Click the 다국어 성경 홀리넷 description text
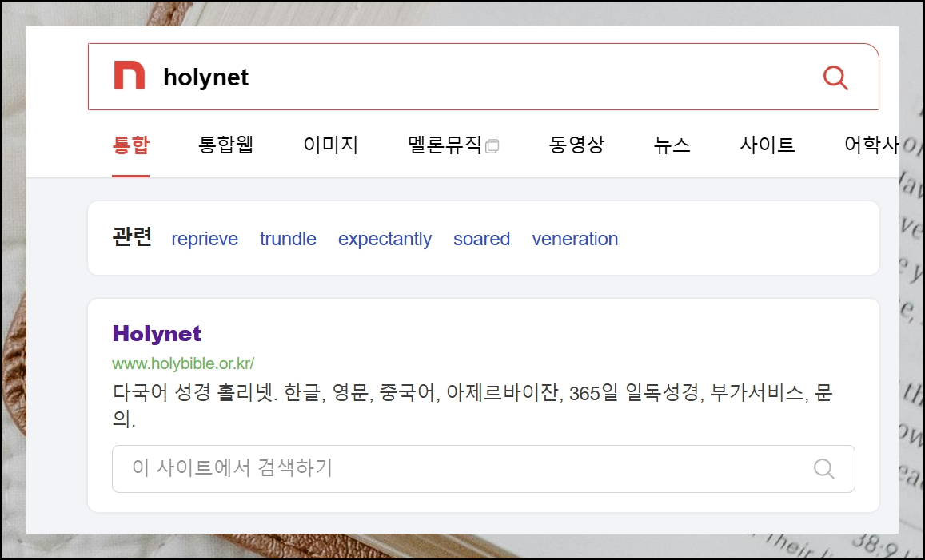 tap(472, 405)
